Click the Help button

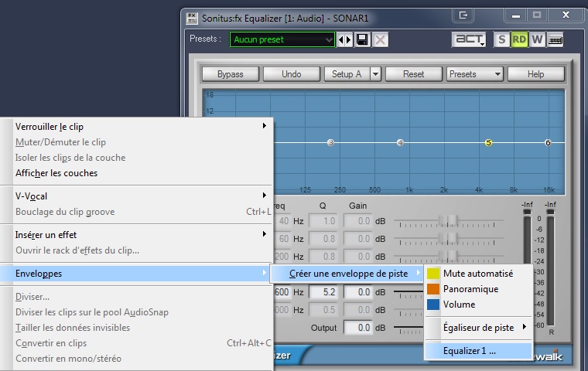tap(536, 74)
